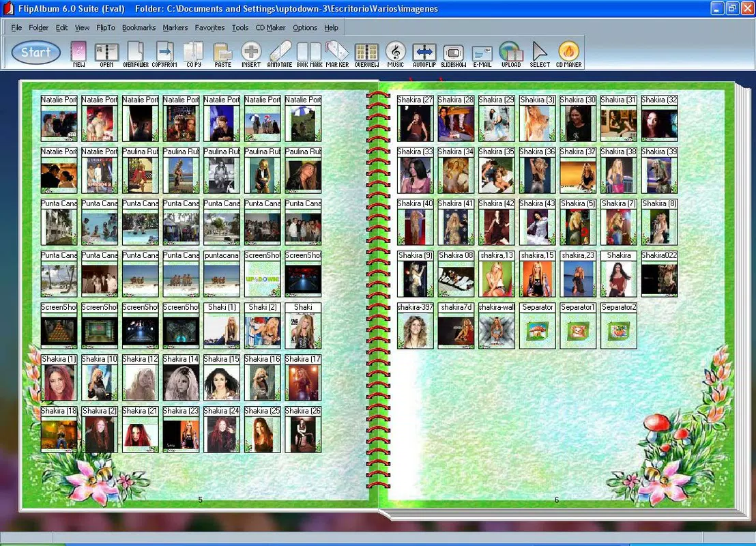Select the Shakira (17) thumbnail
This screenshot has width=756, height=546.
pos(303,377)
